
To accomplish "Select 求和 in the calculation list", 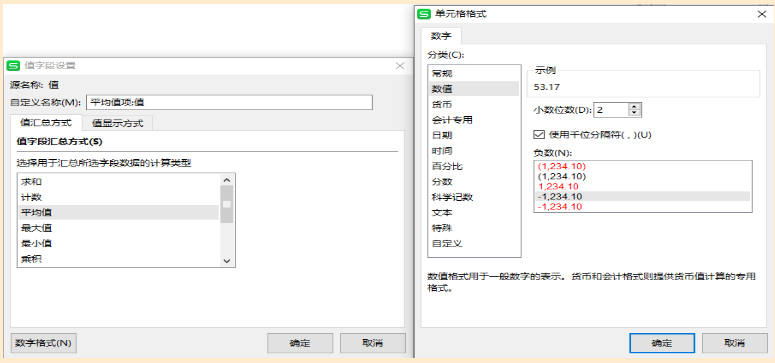I will pyautogui.click(x=118, y=182).
